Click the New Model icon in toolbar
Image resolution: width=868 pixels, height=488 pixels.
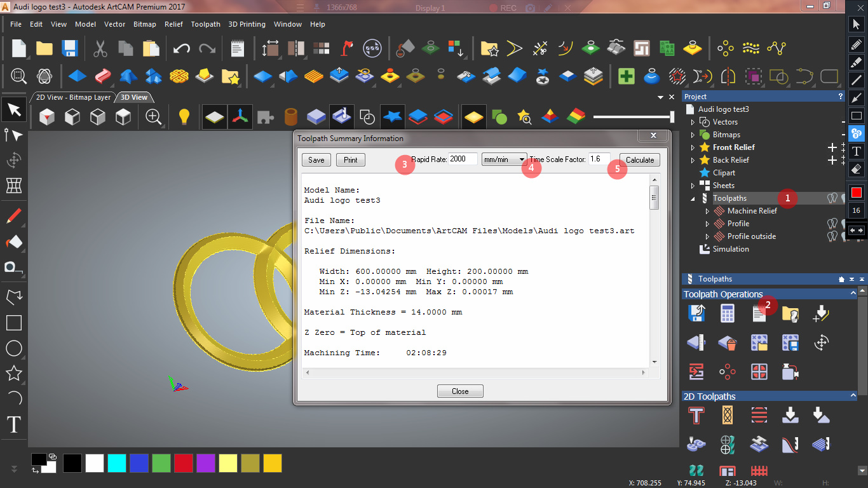19,48
